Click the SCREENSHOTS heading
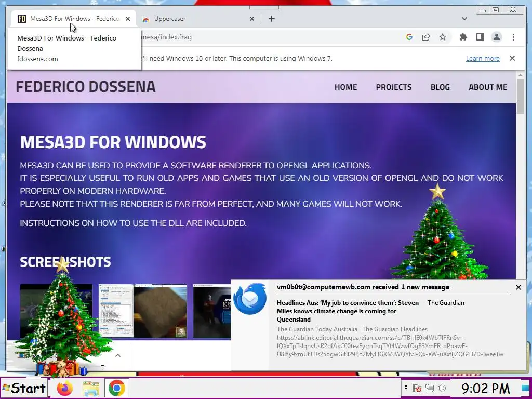 click(x=65, y=262)
